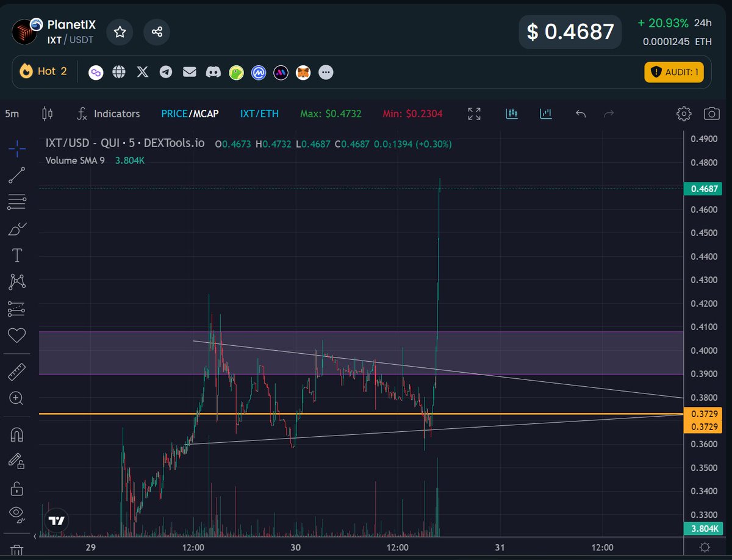This screenshot has height=560, width=732.
Task: Open the candle style selector
Action: [x=47, y=113]
